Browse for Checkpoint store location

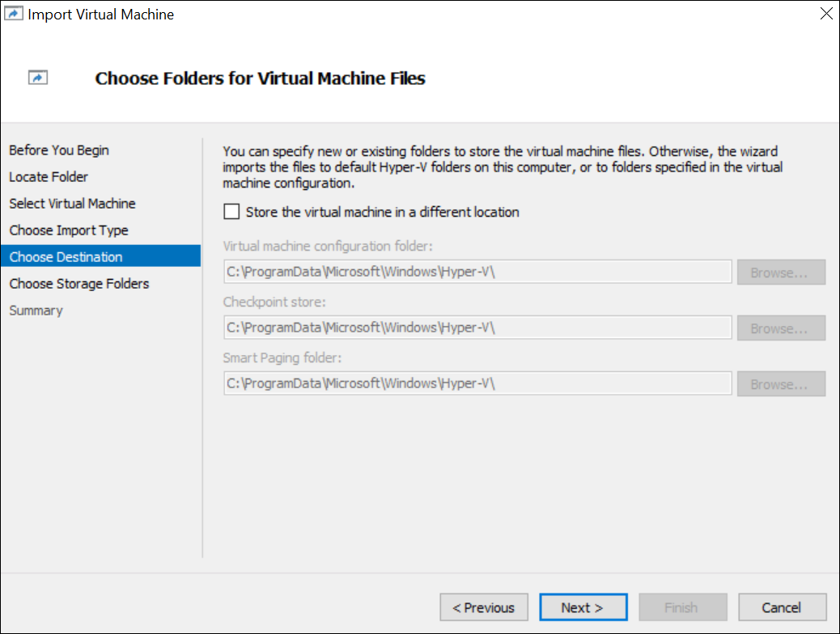click(x=780, y=328)
